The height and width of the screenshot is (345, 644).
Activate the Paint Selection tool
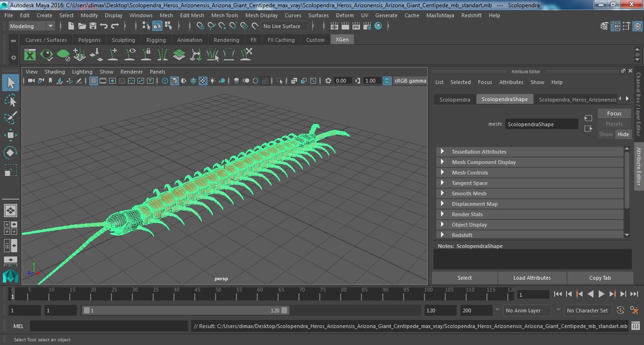[10, 117]
